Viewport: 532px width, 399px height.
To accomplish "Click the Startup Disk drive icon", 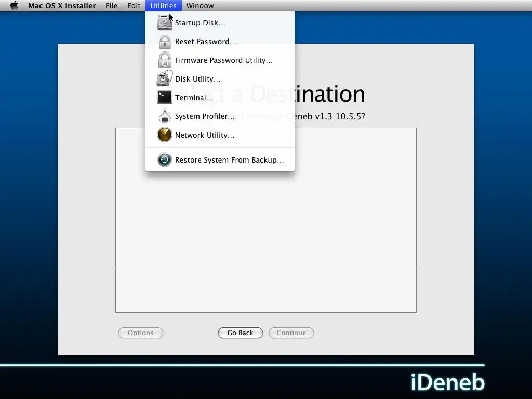I will pyautogui.click(x=165, y=22).
